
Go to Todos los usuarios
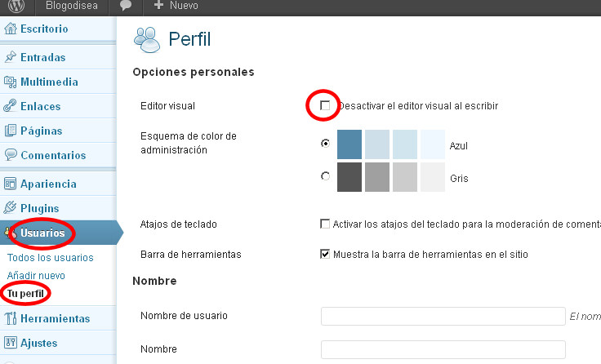click(x=50, y=258)
